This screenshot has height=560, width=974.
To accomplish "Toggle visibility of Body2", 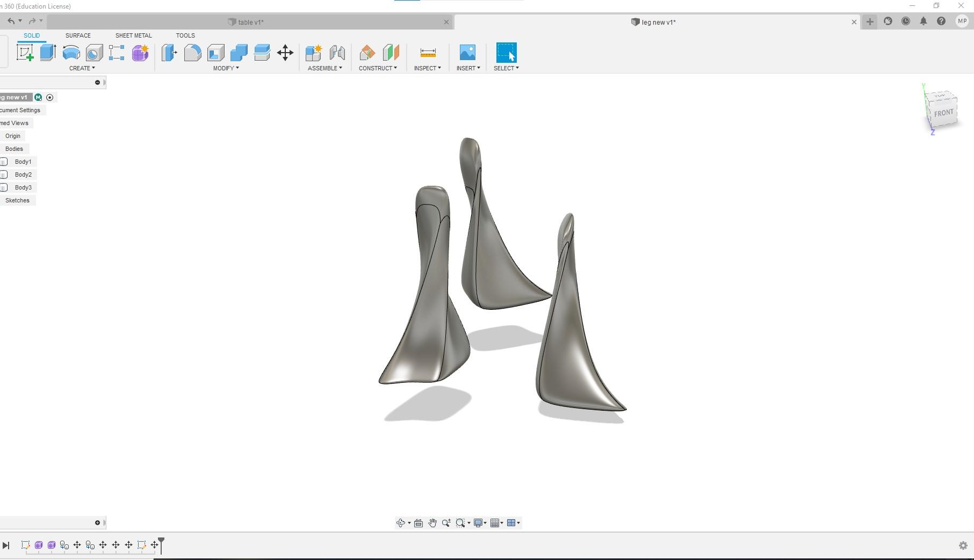I will (x=3, y=174).
